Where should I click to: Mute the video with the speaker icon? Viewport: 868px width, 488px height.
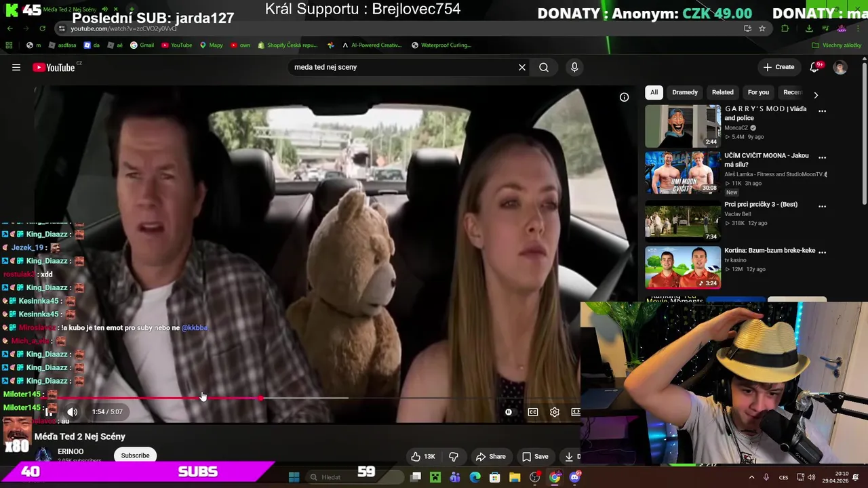pyautogui.click(x=73, y=411)
